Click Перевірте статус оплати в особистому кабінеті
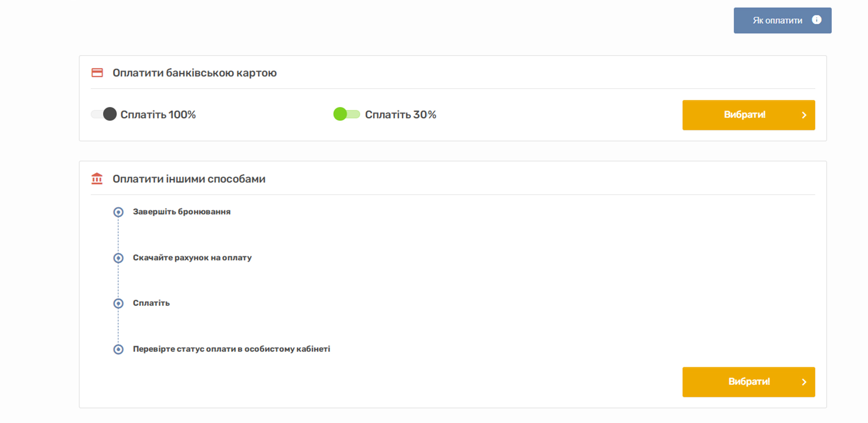This screenshot has width=868, height=423. tap(231, 349)
